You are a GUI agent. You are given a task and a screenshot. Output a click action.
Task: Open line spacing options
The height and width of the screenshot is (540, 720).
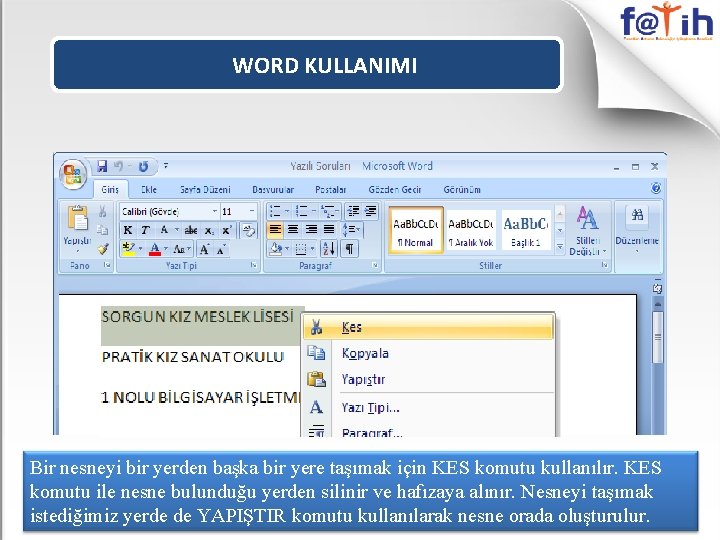[352, 230]
